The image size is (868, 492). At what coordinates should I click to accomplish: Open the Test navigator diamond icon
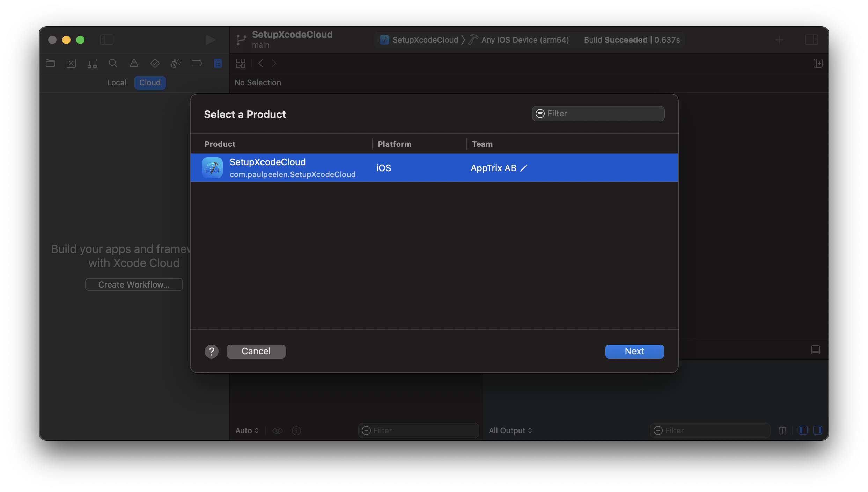(155, 63)
